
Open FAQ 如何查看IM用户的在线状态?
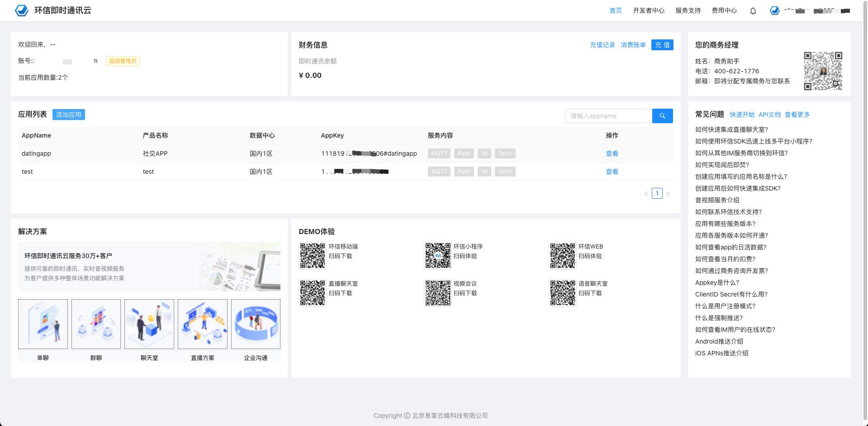pyautogui.click(x=735, y=330)
